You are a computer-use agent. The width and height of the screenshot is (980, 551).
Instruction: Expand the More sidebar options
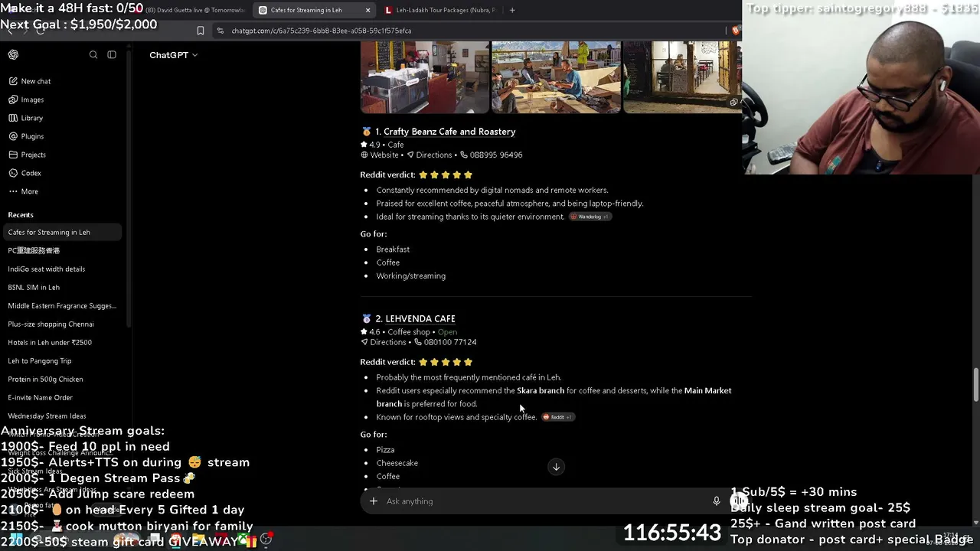tap(23, 191)
